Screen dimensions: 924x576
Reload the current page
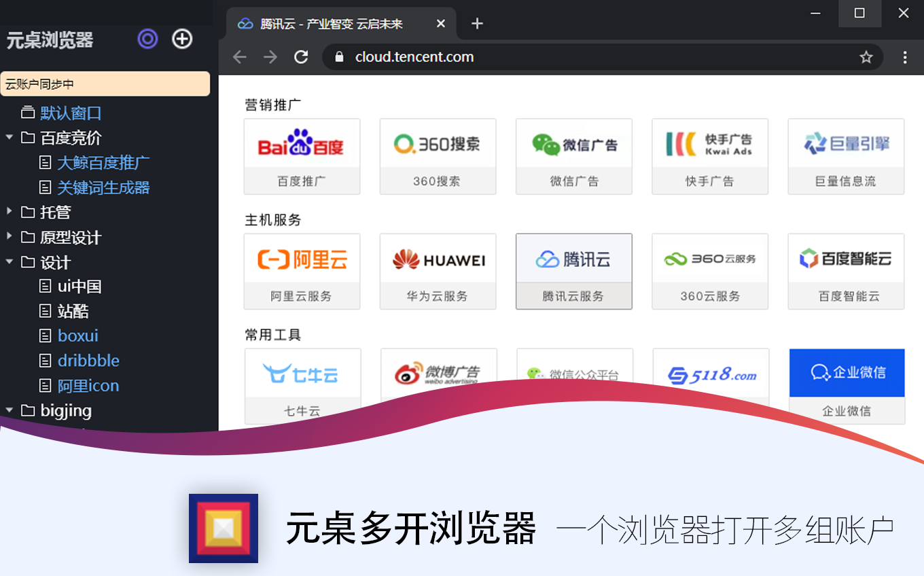(301, 57)
